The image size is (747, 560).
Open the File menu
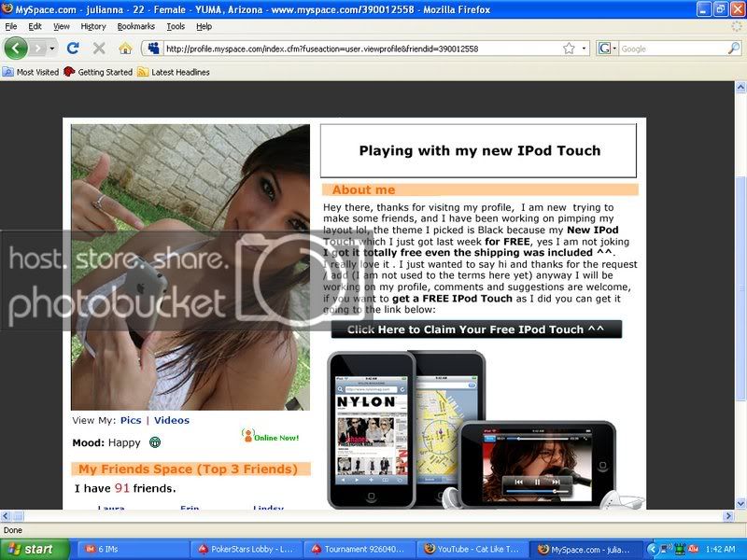tap(10, 26)
